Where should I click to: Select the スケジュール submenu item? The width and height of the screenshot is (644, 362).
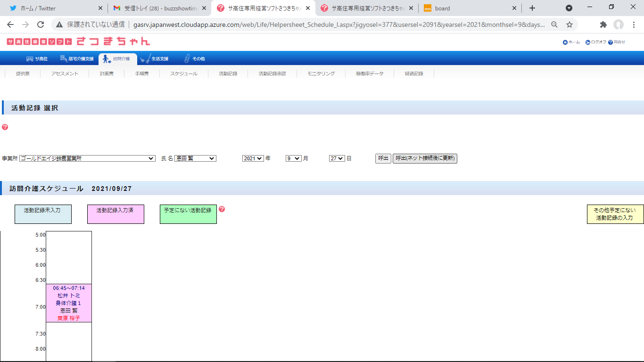coord(183,74)
